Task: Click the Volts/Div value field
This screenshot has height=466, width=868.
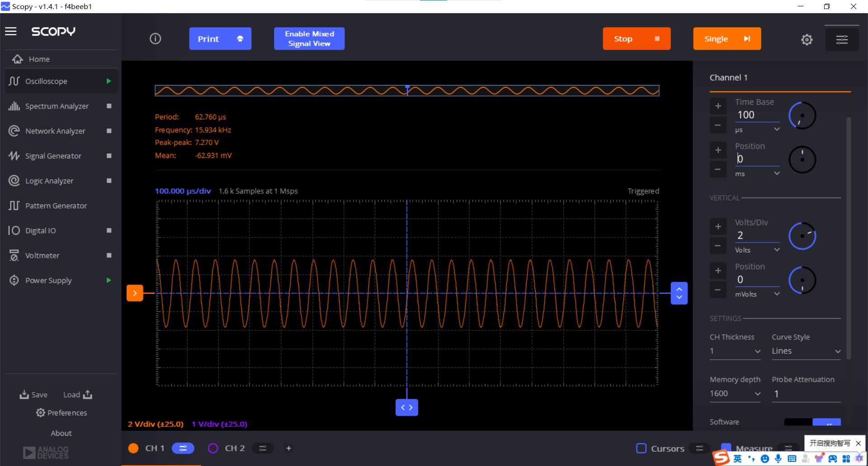Action: pos(757,235)
